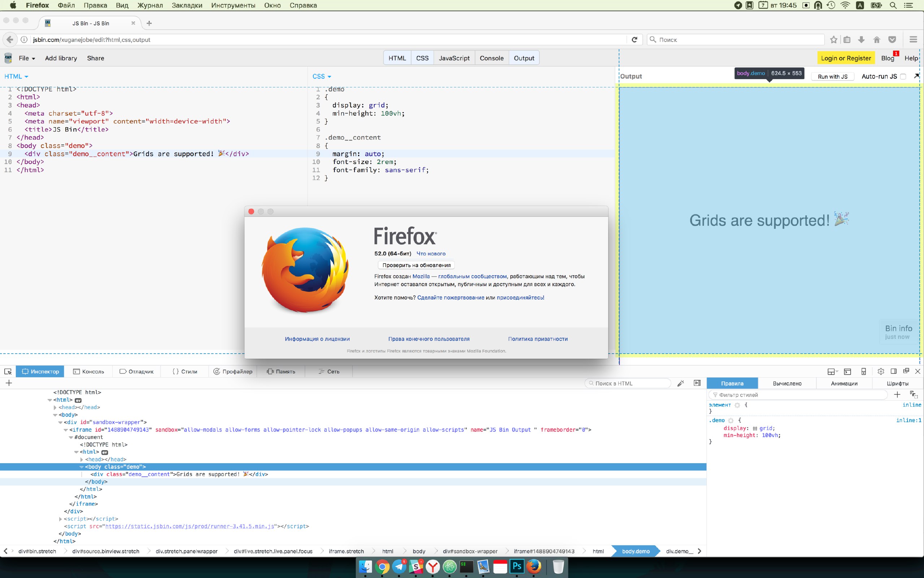Viewport: 924px width, 578px height.
Task: Click the eyedropper color picker icon
Action: pyautogui.click(x=680, y=383)
